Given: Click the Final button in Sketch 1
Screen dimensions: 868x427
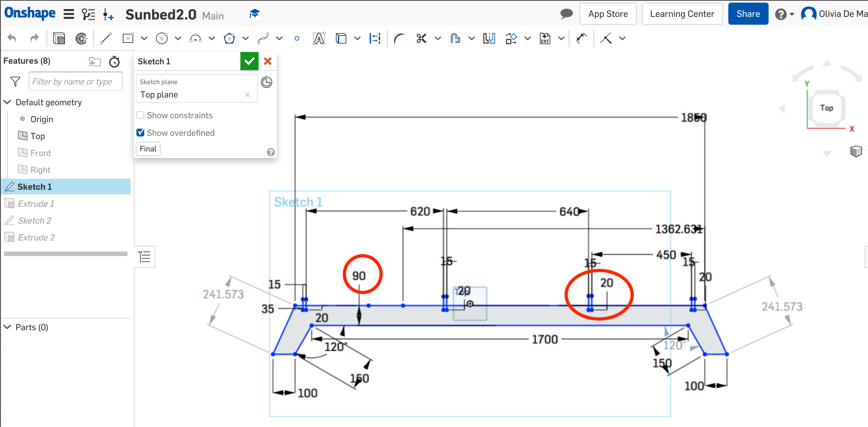Looking at the screenshot, I should click(x=147, y=149).
